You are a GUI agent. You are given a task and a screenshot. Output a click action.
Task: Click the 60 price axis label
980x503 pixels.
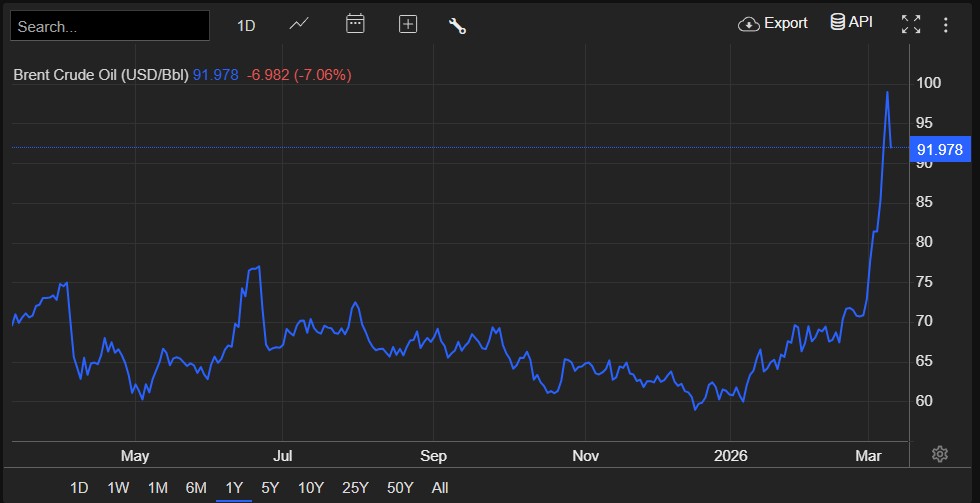pyautogui.click(x=924, y=401)
